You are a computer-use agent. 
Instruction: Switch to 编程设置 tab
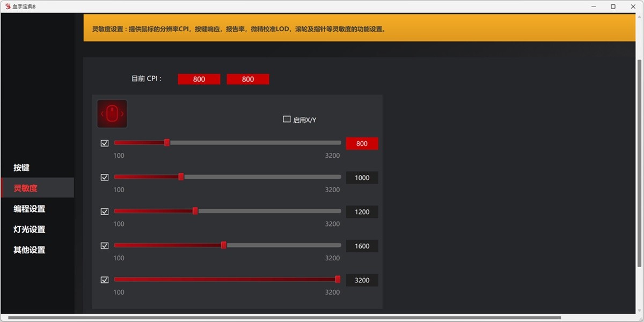(x=30, y=209)
